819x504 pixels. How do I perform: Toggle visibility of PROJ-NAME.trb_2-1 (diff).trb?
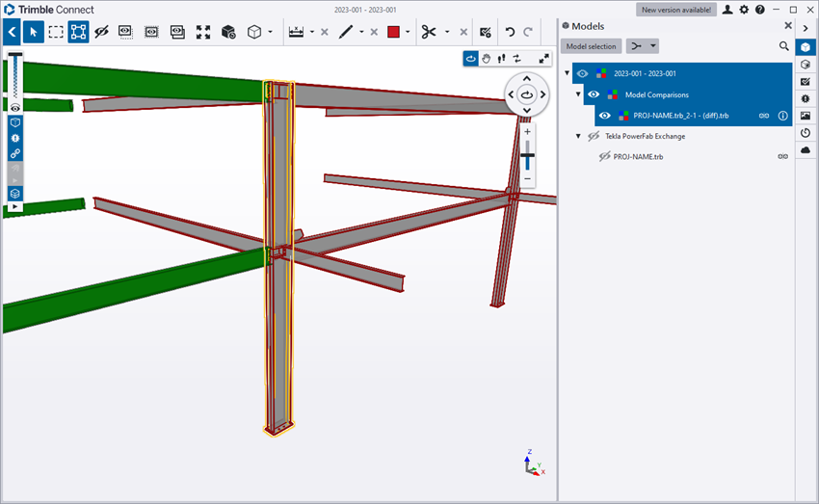pyautogui.click(x=605, y=116)
